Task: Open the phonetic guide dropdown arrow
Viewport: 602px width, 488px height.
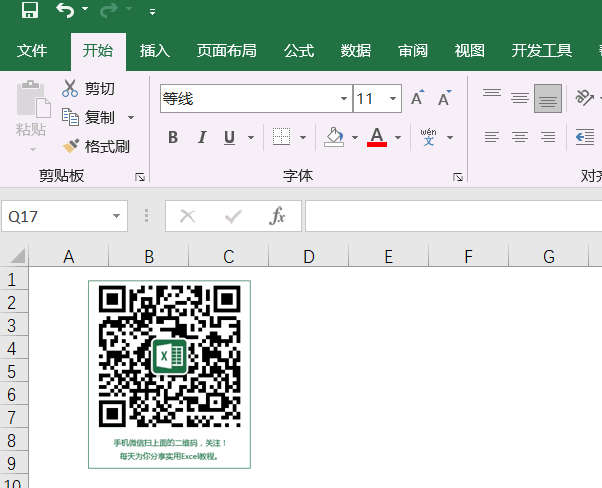Action: pyautogui.click(x=450, y=137)
